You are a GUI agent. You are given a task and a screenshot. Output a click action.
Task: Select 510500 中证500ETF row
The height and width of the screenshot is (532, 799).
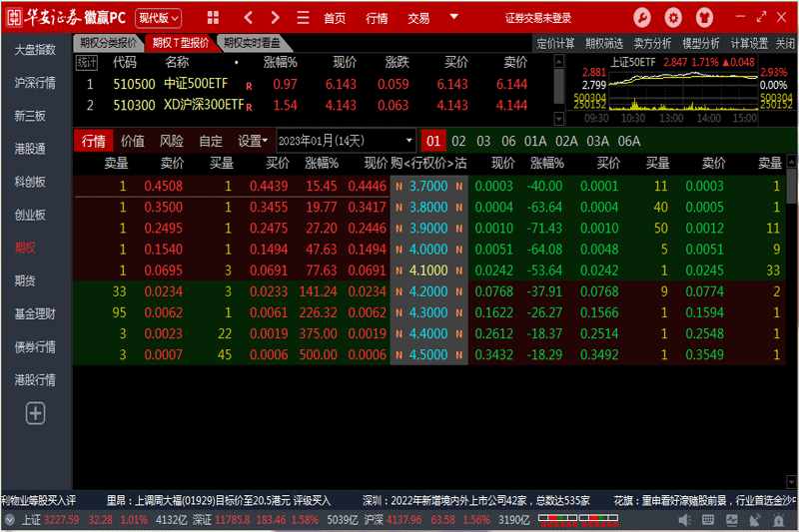click(x=313, y=84)
